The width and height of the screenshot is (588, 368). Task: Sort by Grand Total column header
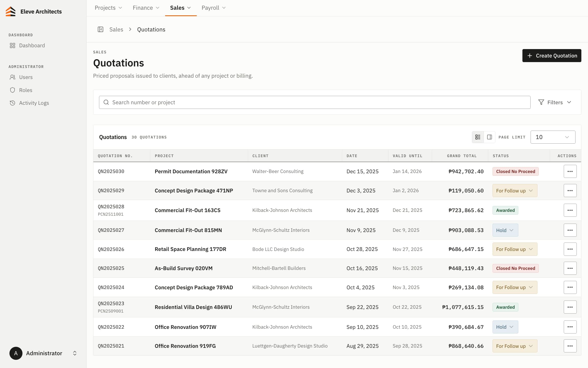(x=462, y=156)
